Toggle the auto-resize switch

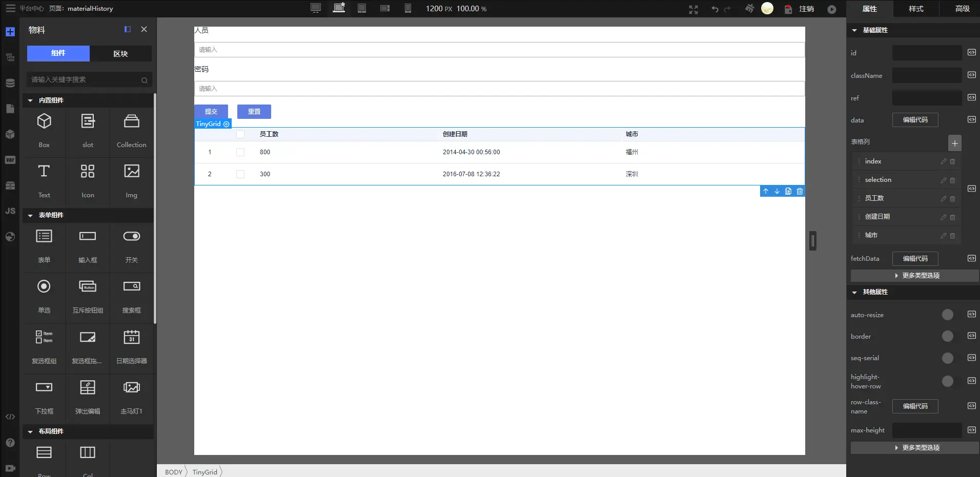(x=947, y=315)
